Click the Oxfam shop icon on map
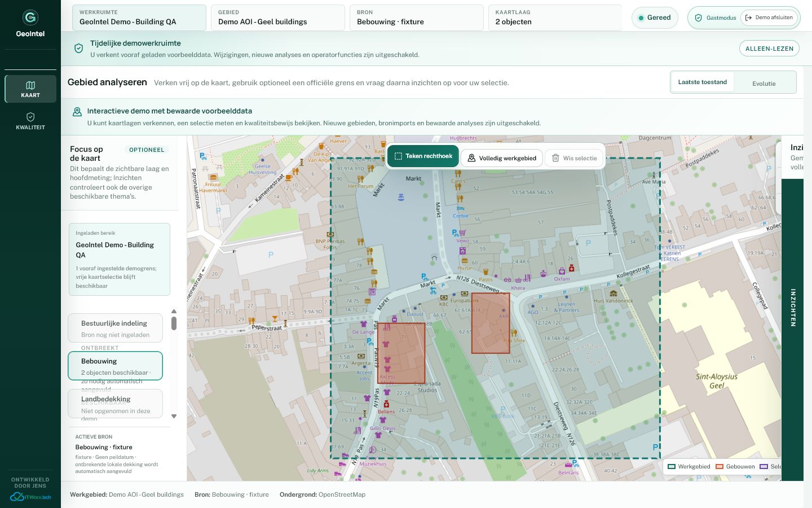 [562, 271]
